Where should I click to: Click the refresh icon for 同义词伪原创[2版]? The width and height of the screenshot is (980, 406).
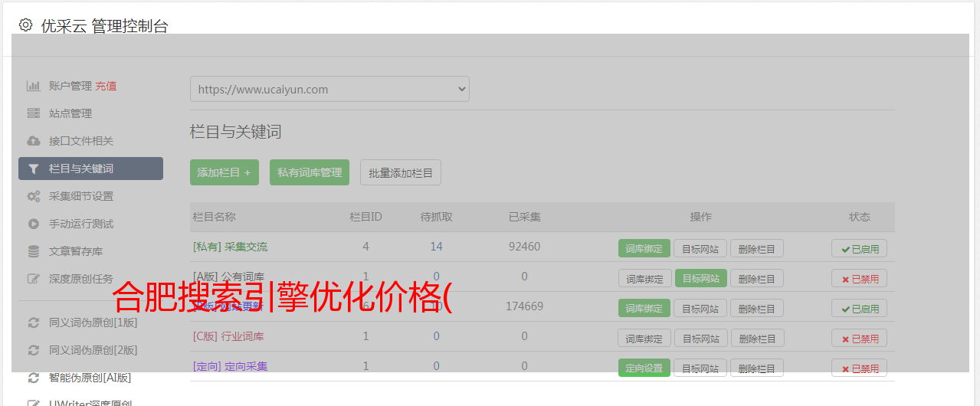click(33, 350)
